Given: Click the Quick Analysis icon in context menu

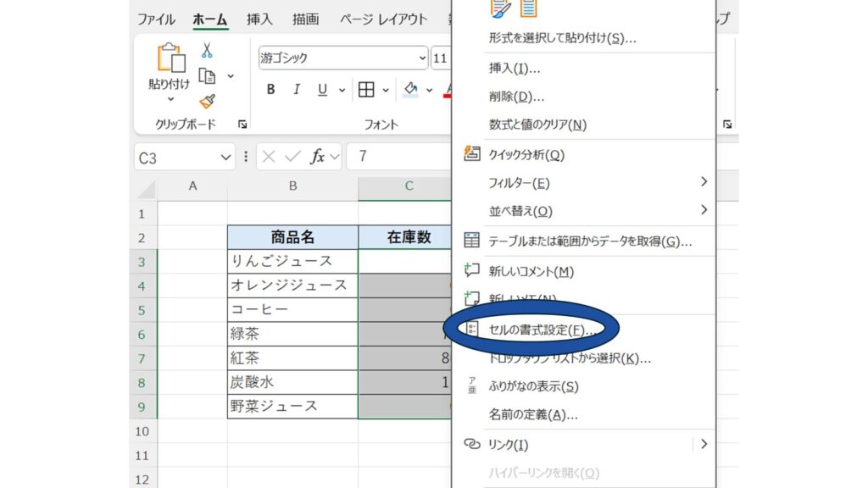Looking at the screenshot, I should 472,155.
